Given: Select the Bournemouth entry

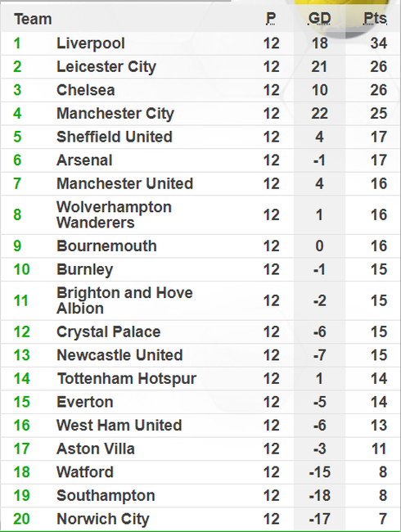Looking at the screenshot, I should (x=106, y=246).
